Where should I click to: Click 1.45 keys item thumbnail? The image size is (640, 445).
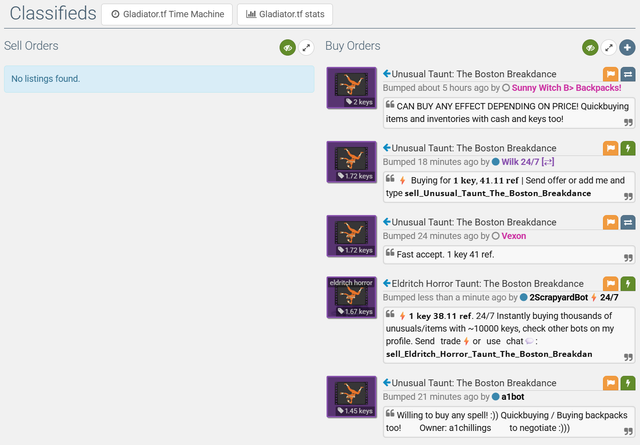[x=351, y=397]
